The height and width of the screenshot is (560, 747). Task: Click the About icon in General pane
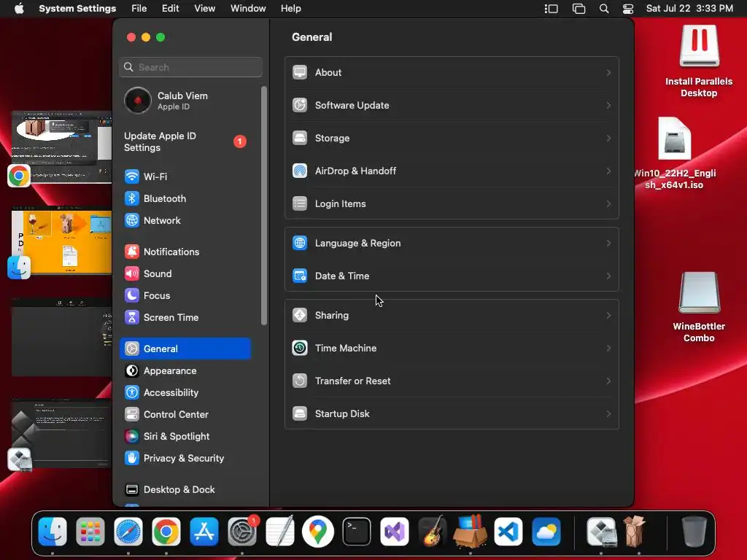(x=300, y=72)
